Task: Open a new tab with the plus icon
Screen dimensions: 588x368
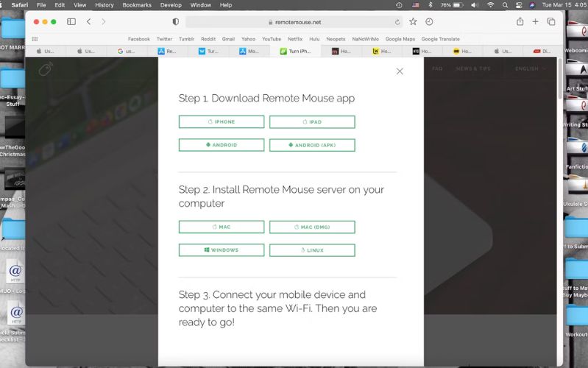Action: tap(536, 22)
